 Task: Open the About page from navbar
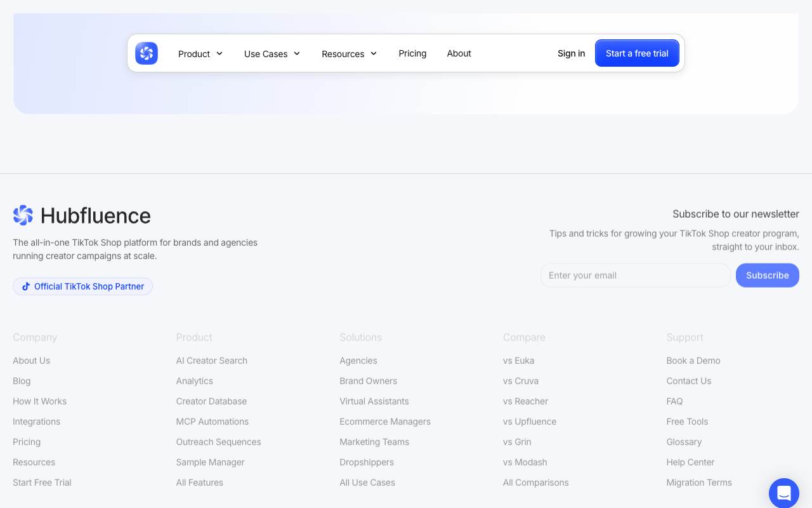click(459, 53)
